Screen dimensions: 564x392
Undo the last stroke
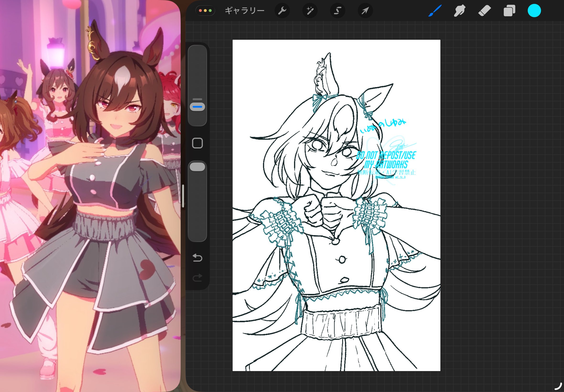197,258
